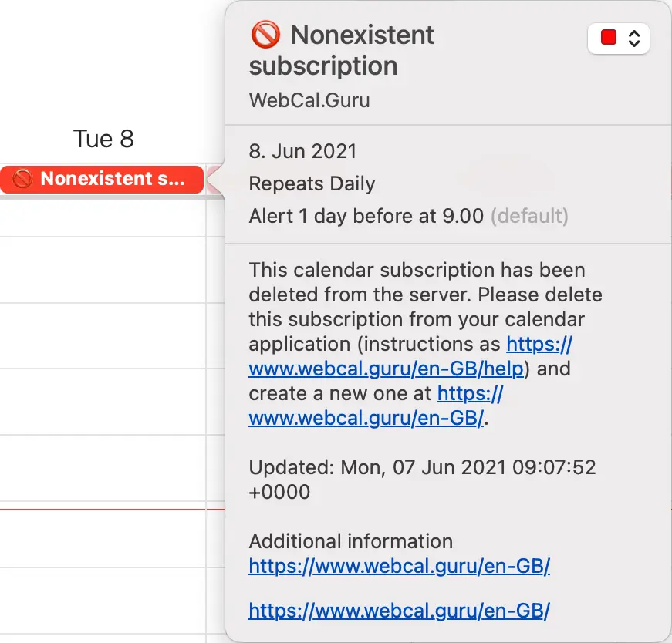Open the www.webcal.guru/en-GB/help instructions link
The height and width of the screenshot is (643, 672).
tap(386, 369)
